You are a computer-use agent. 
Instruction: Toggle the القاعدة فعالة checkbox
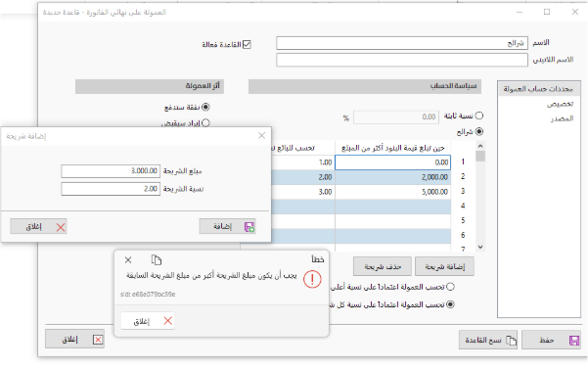[247, 45]
